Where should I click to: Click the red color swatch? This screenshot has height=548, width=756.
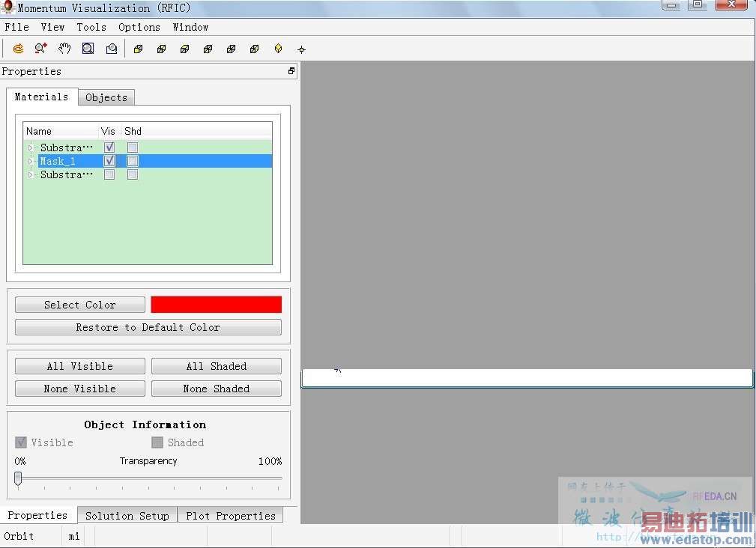coord(216,305)
